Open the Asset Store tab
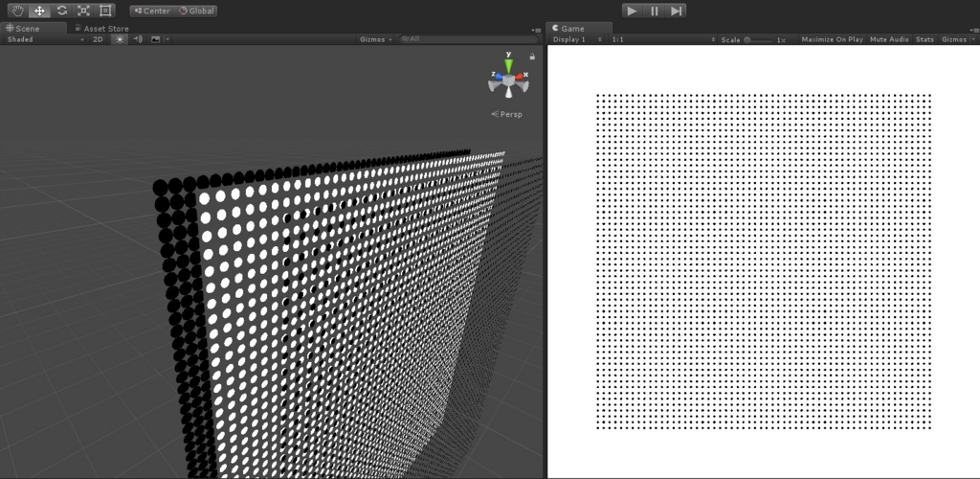 click(x=101, y=28)
